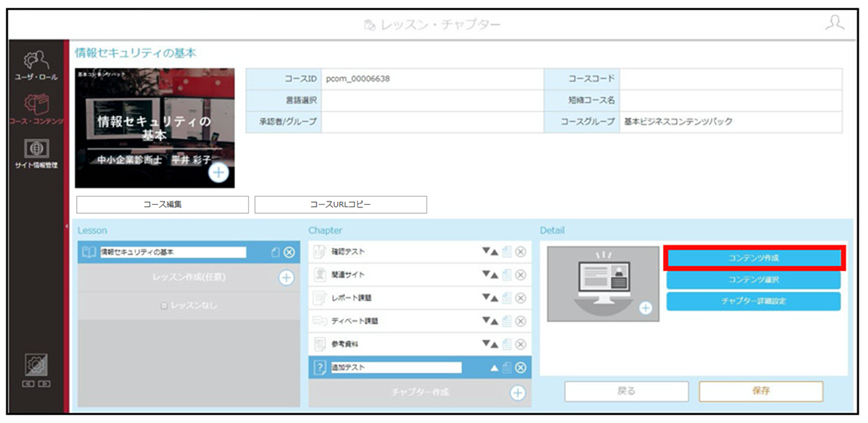Open チャプター詳細設定
This screenshot has height=423, width=868.
click(753, 302)
